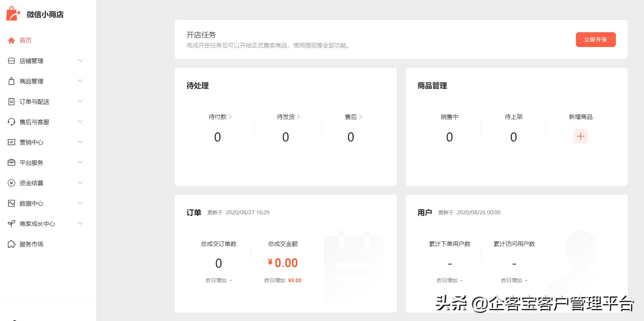Click the 立即开张 button

point(596,40)
